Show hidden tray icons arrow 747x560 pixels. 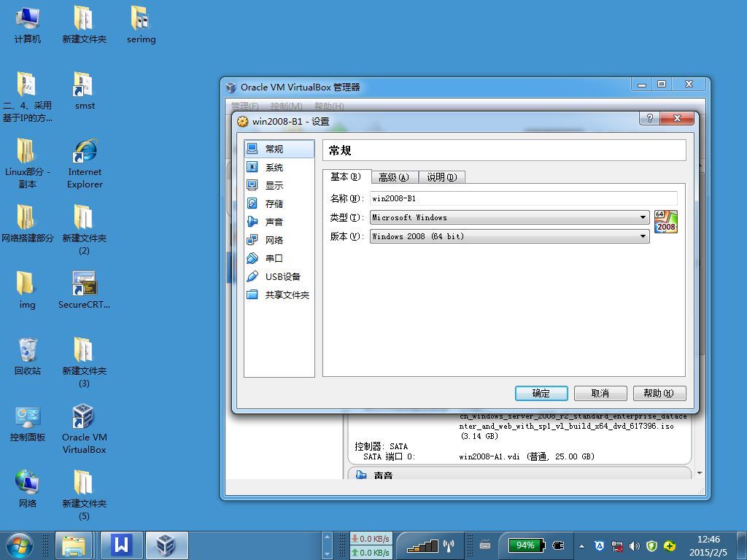click(x=581, y=545)
